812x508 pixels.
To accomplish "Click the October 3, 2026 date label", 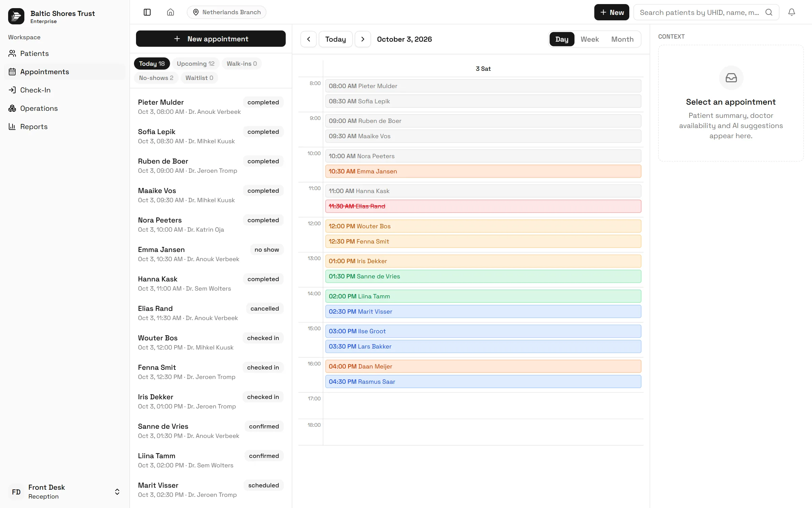I will 404,39.
